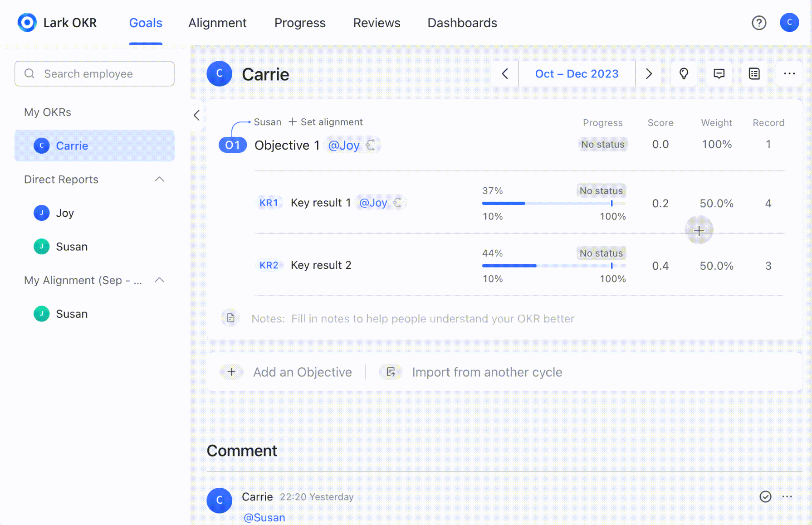Screen dimensions: 812x525
Task: Click the notes icon below key results
Action: (230, 318)
